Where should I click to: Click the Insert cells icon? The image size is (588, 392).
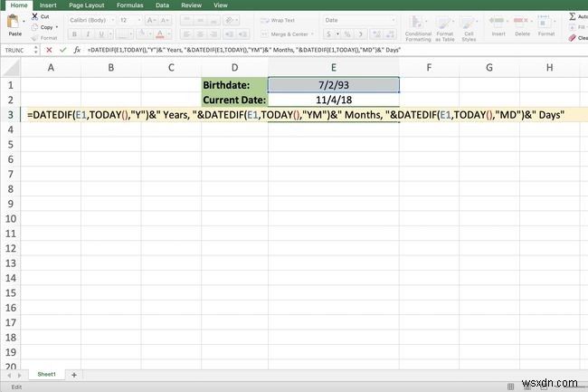498,21
